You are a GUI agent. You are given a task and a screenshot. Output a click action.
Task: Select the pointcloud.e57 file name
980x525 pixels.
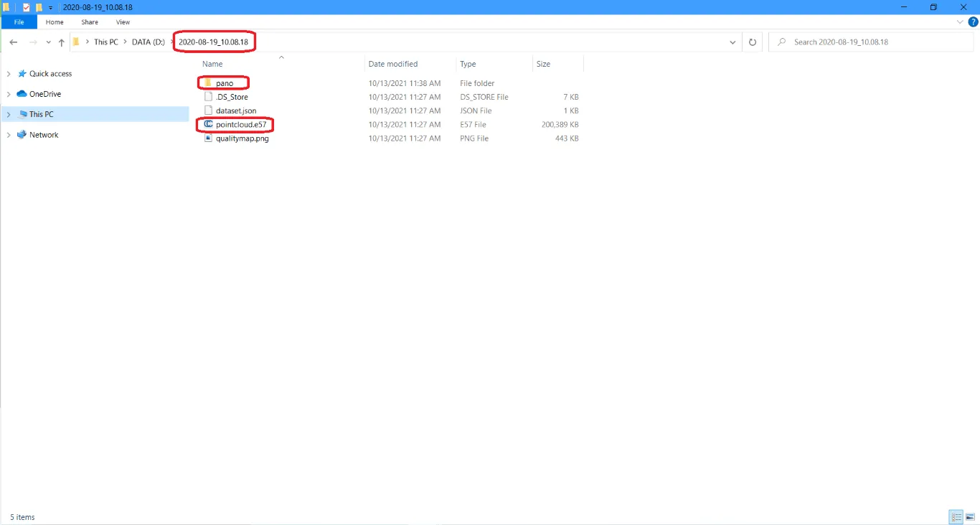click(241, 124)
